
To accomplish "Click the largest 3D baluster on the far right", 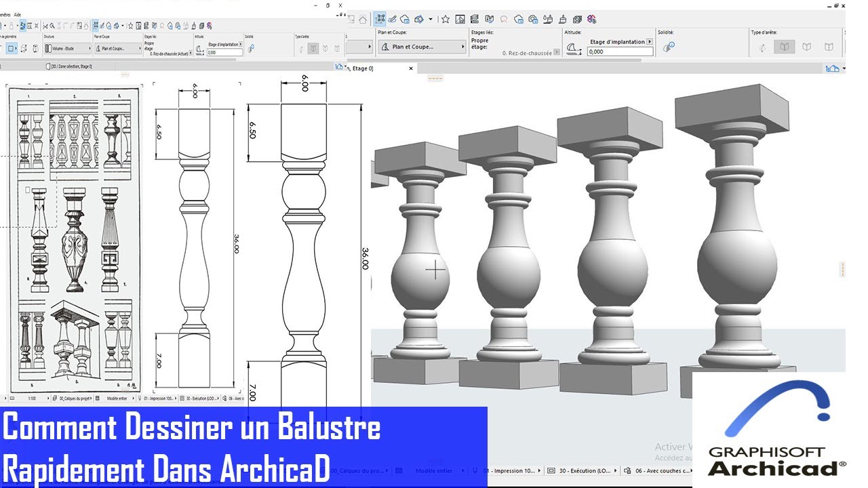I will [x=736, y=230].
